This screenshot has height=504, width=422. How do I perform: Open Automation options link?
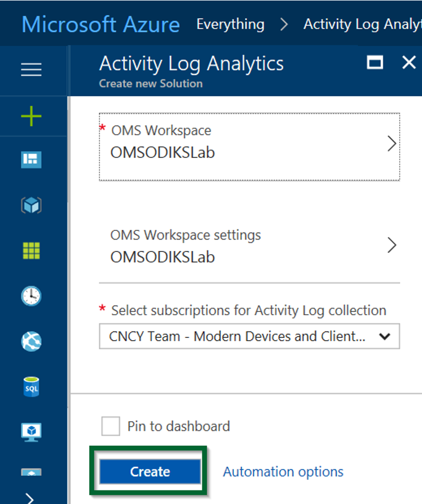click(x=283, y=472)
